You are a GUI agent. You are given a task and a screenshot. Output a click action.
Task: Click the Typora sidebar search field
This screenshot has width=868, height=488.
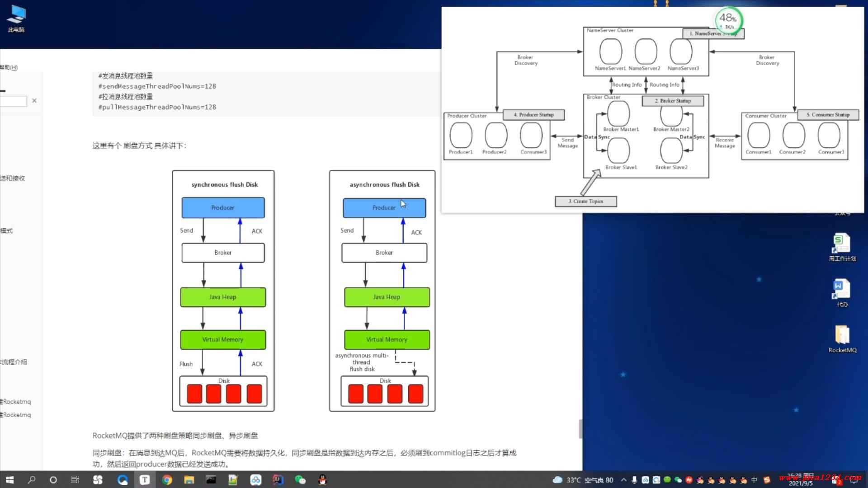(13, 101)
